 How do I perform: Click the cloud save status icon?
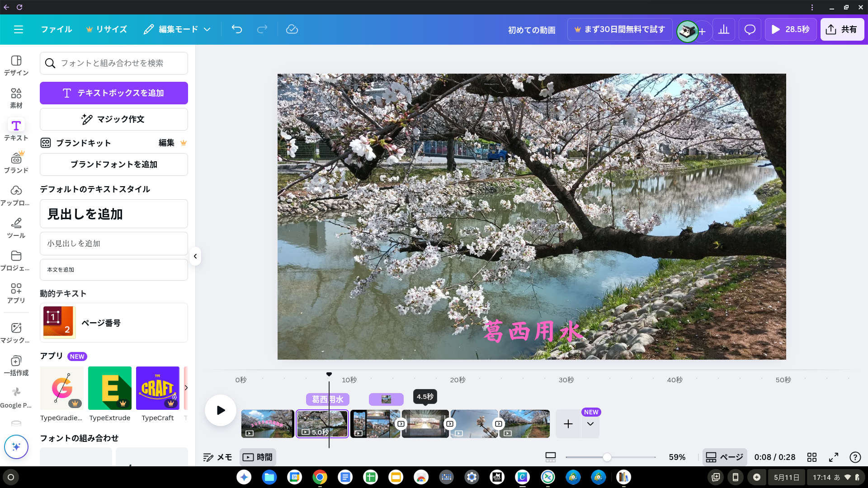click(292, 29)
